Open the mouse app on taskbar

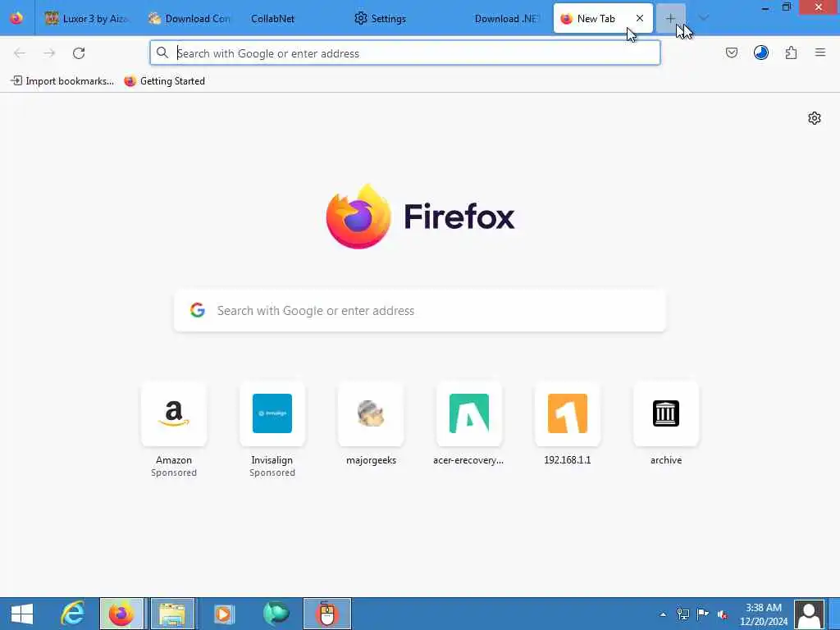click(x=326, y=614)
